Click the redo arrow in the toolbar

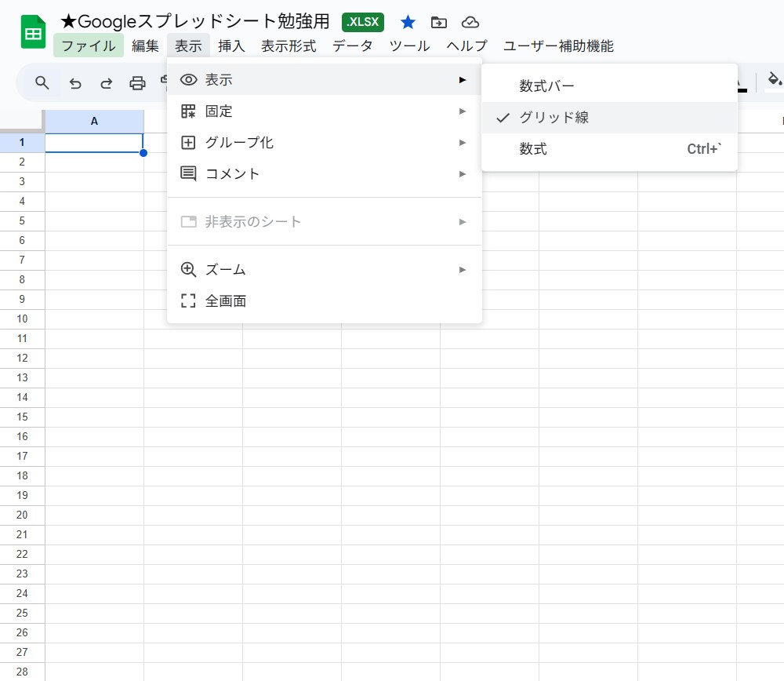(106, 83)
